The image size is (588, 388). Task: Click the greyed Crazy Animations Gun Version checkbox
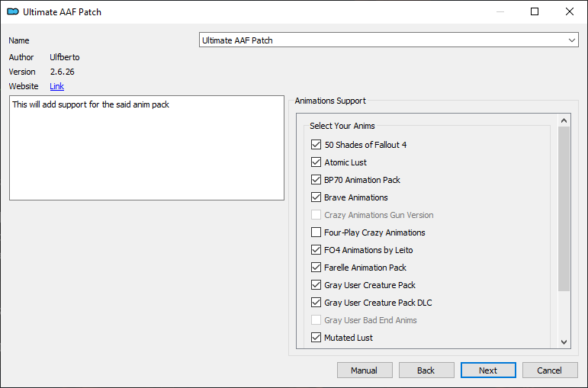coord(316,215)
